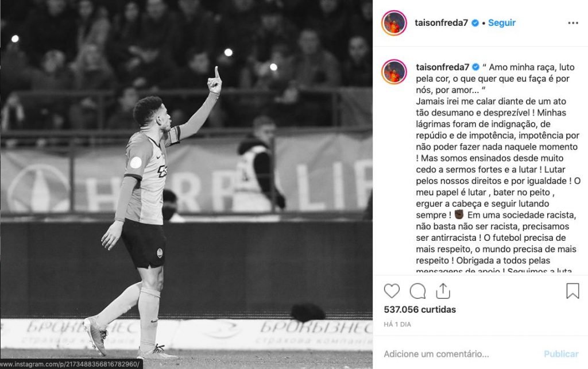
Task: Save post using bookmark icon
Action: tap(572, 291)
